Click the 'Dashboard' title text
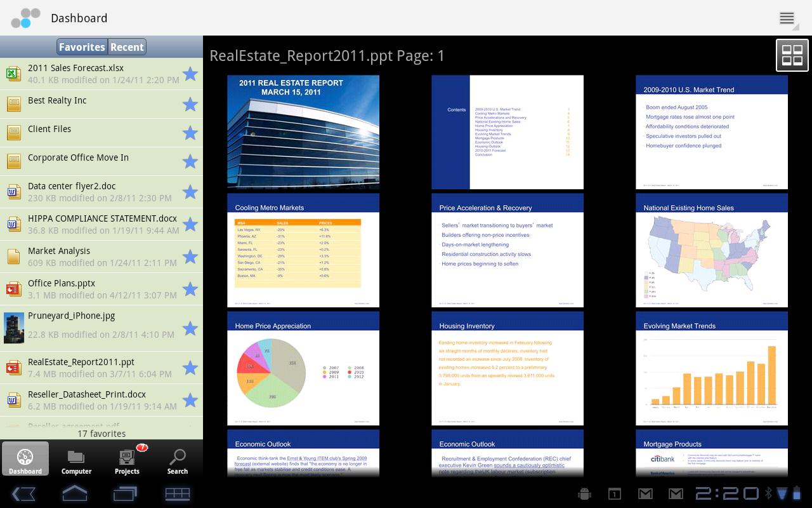Image resolution: width=812 pixels, height=508 pixels. pos(79,18)
